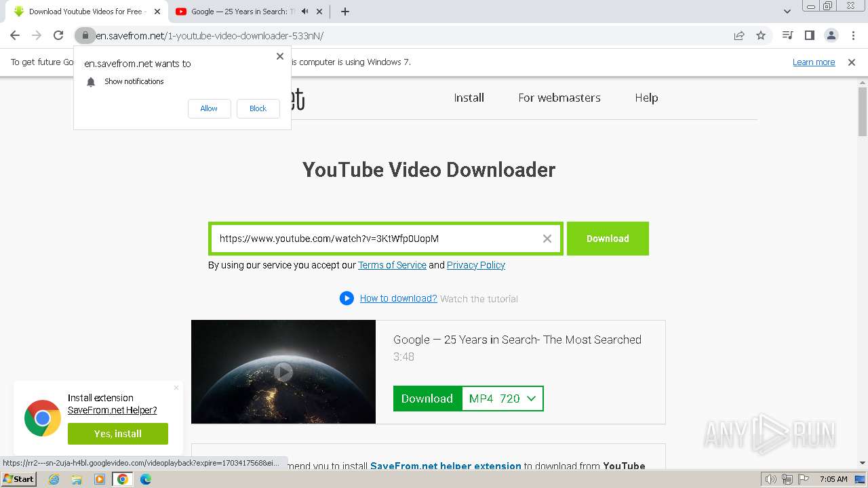
Task: Go back using browser back arrow
Action: click(x=15, y=35)
